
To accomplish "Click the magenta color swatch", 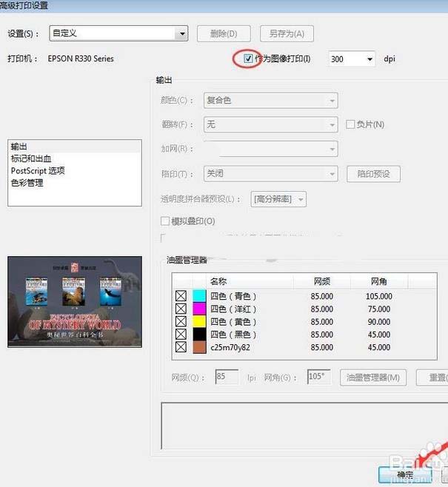I will click(199, 309).
